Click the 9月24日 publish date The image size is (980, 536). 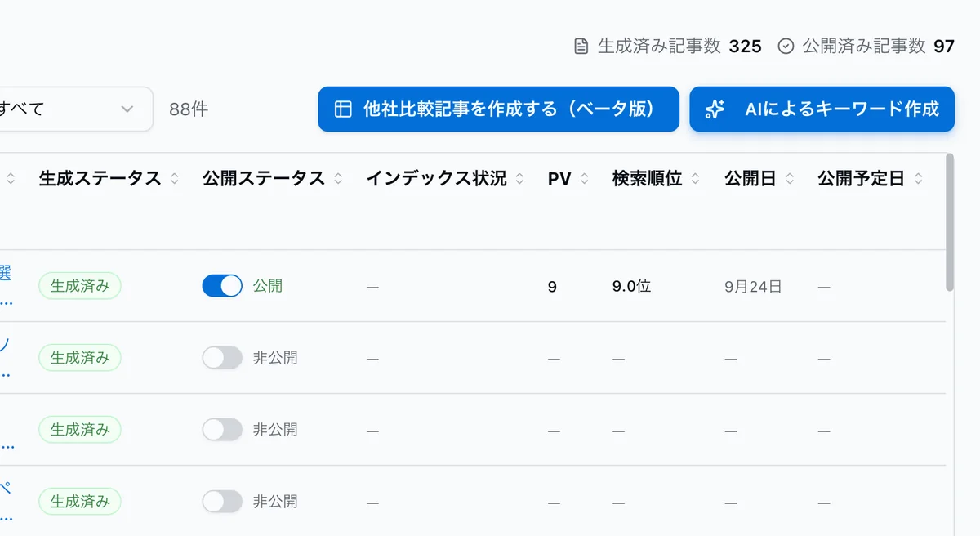(753, 287)
